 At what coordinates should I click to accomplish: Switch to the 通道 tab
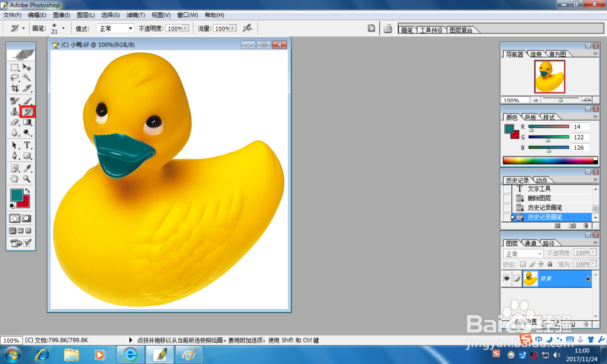click(x=530, y=243)
